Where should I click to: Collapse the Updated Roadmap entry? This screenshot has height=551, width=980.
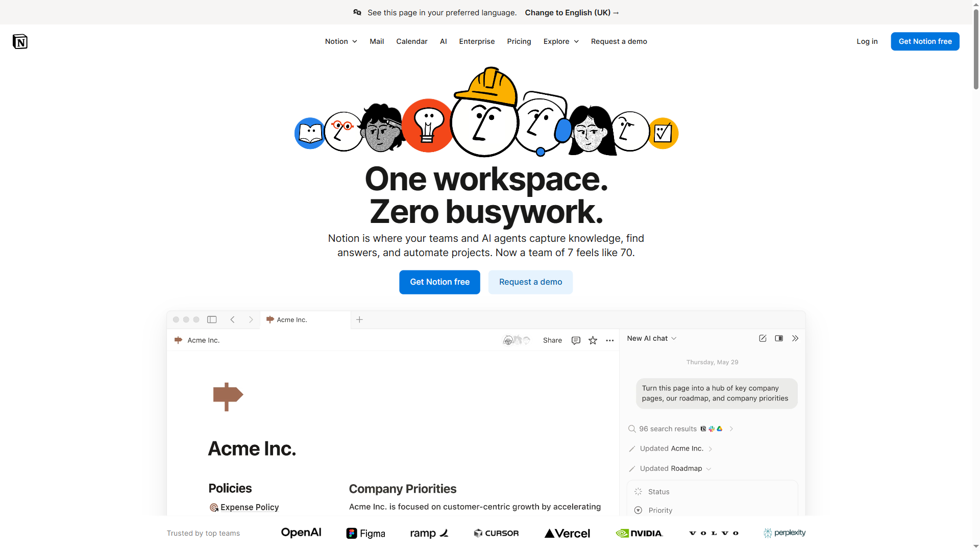coord(708,468)
